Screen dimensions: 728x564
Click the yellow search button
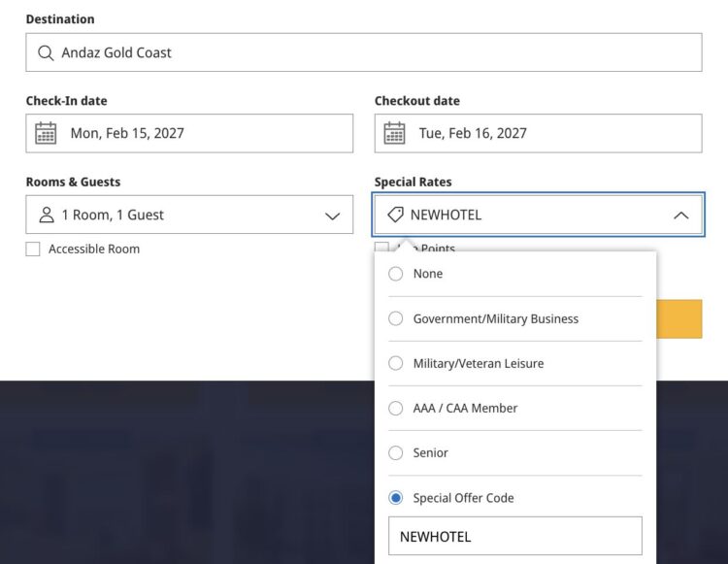679,319
